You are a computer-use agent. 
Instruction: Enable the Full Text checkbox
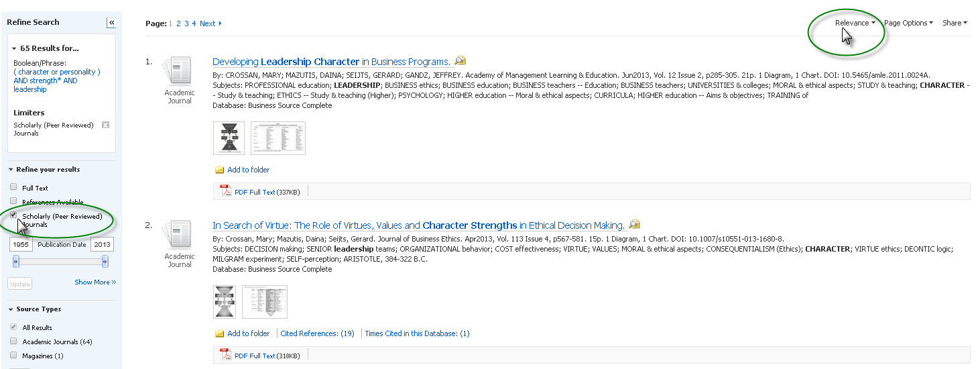pos(13,187)
